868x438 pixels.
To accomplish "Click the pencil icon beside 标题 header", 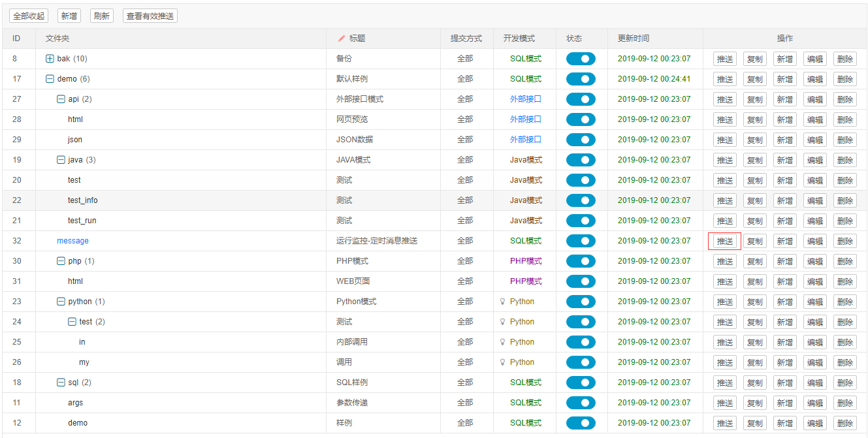I will coord(342,39).
